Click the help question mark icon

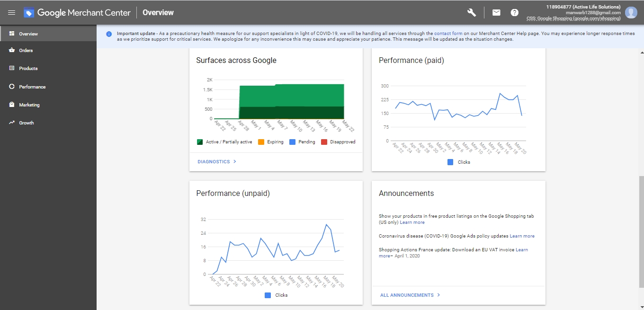click(x=515, y=13)
